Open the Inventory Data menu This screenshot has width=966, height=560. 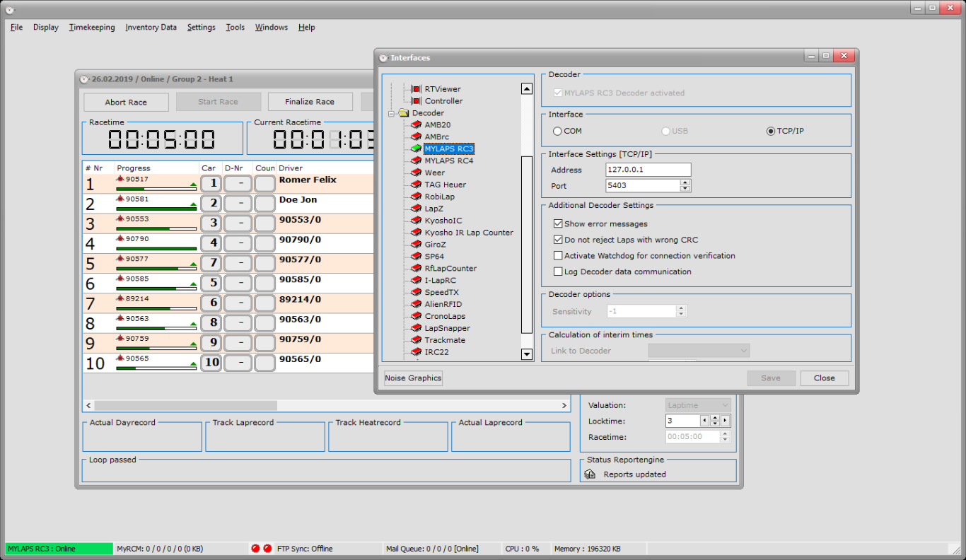click(x=151, y=28)
